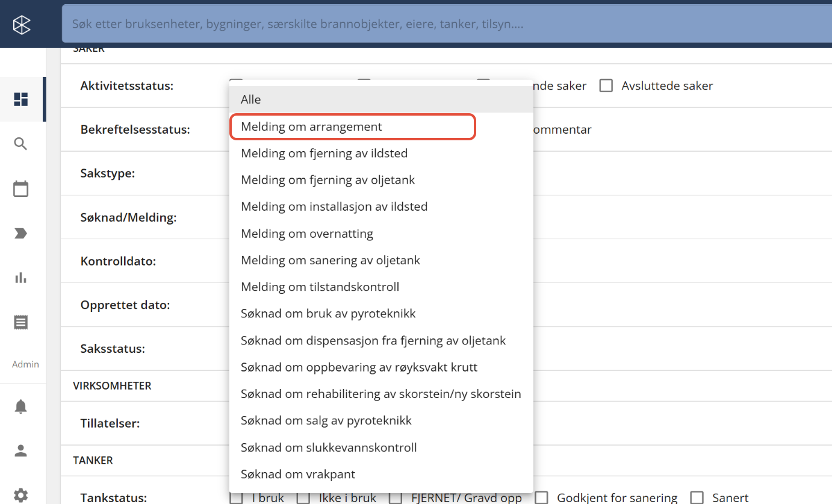Screen dimensions: 832x504
Task: Click the Tillatelser label
Action: click(x=110, y=423)
